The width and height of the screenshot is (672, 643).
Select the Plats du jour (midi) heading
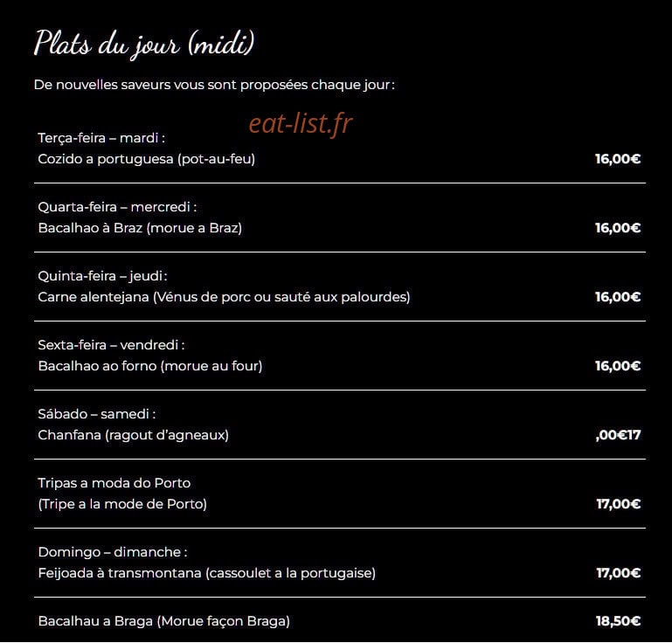pyautogui.click(x=144, y=45)
